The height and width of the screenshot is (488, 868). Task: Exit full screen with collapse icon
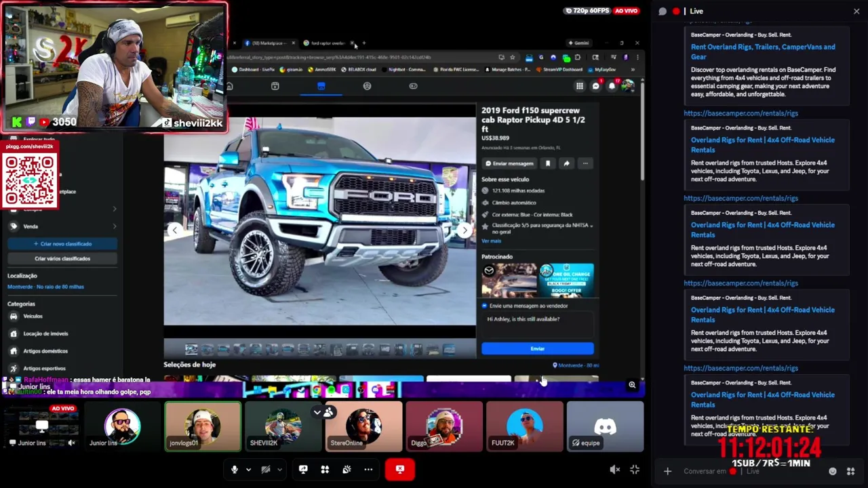tap(635, 470)
